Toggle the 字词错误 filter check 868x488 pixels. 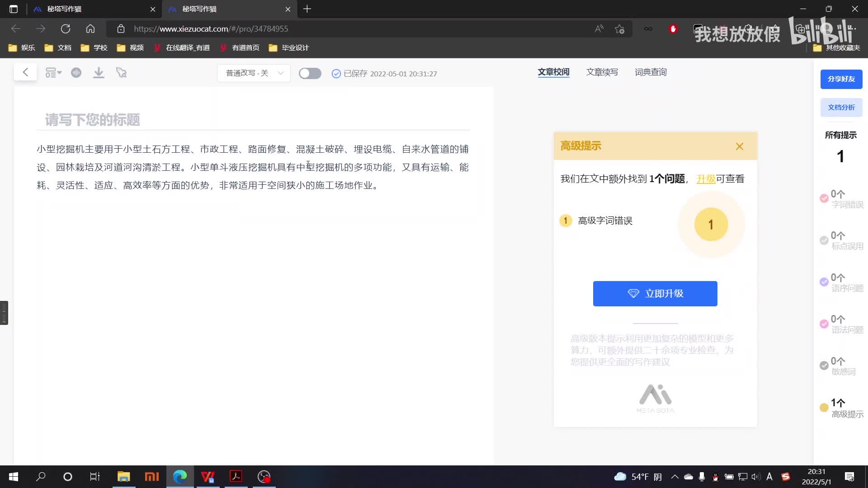point(824,198)
